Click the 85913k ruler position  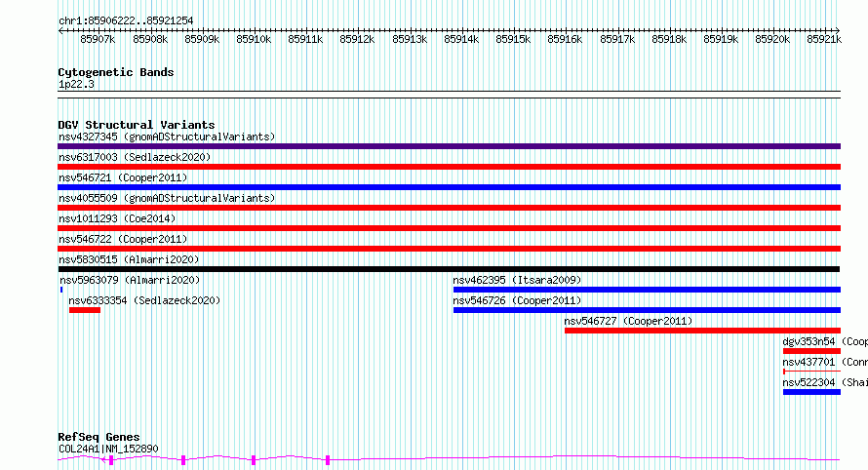click(410, 39)
